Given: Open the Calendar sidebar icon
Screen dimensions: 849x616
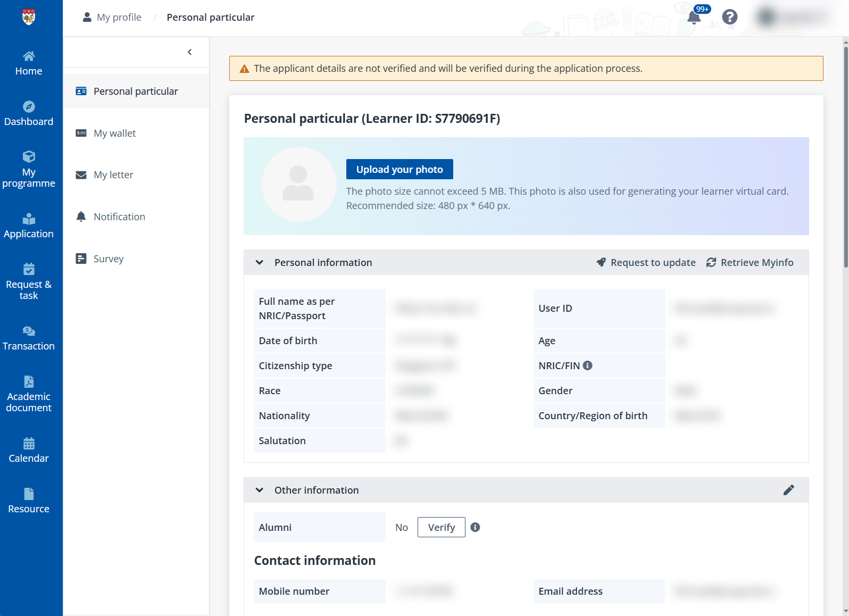Looking at the screenshot, I should click(x=29, y=450).
